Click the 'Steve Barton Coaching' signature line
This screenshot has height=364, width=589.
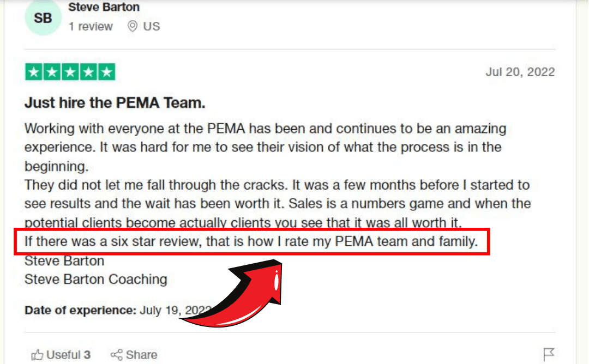pyautogui.click(x=96, y=279)
